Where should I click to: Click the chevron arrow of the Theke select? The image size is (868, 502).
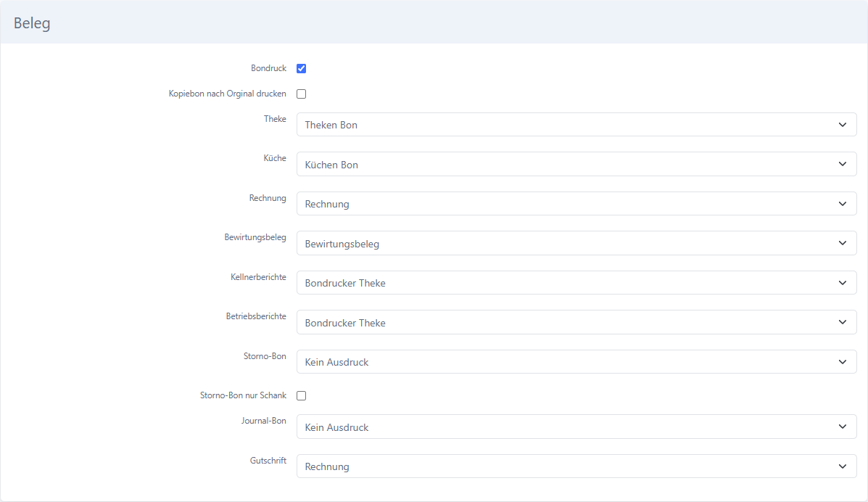tap(843, 125)
